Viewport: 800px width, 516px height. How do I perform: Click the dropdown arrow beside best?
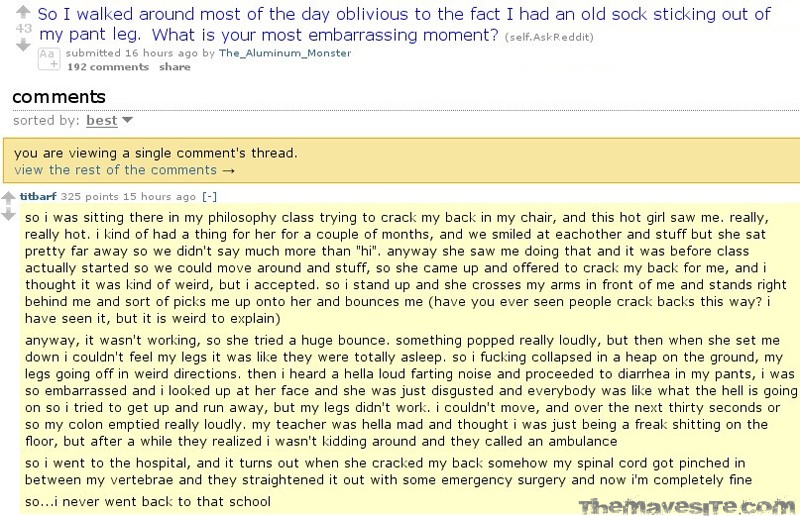128,120
